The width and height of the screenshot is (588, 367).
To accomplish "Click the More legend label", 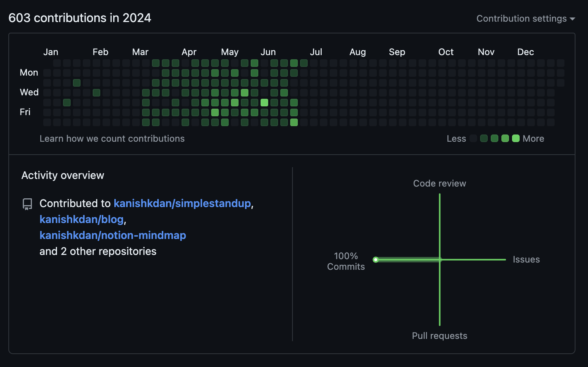I will pos(533,139).
